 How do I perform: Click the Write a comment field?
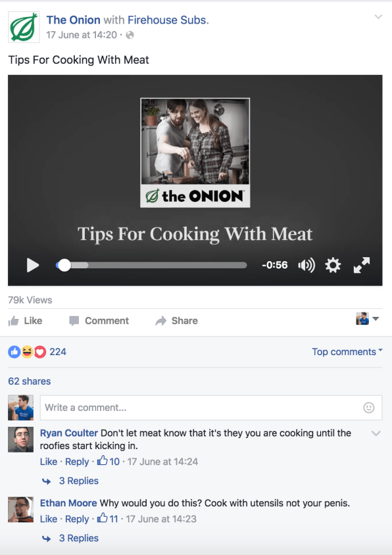pos(211,408)
